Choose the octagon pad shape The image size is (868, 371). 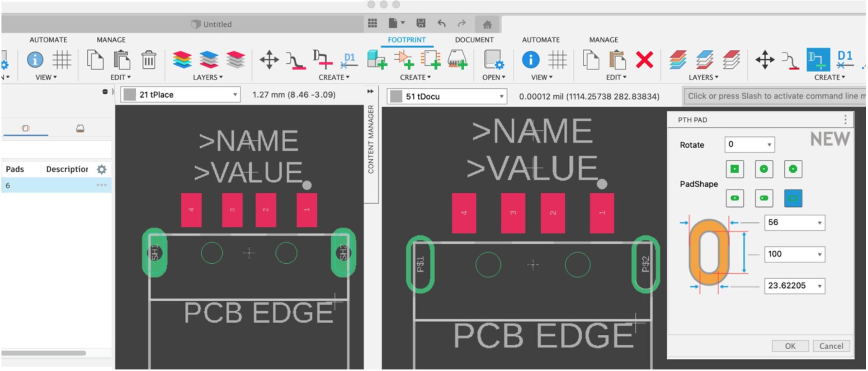pos(793,169)
